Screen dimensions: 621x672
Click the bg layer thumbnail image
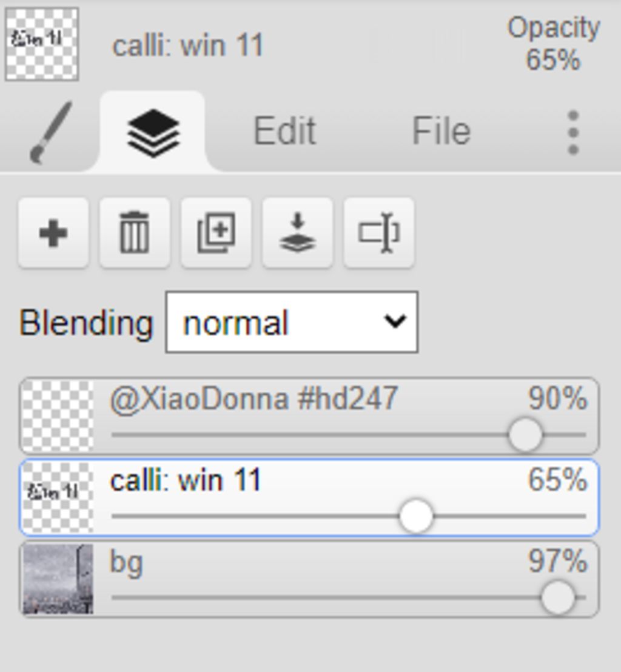[58, 579]
